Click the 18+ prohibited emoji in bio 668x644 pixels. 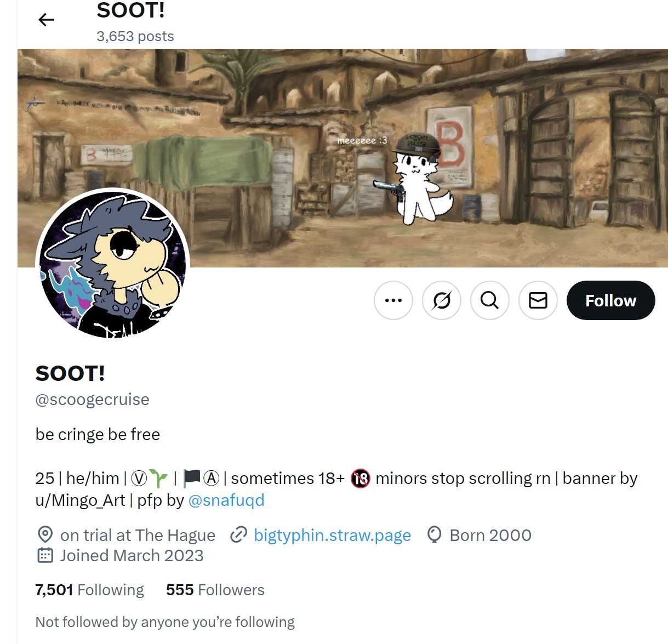[361, 478]
